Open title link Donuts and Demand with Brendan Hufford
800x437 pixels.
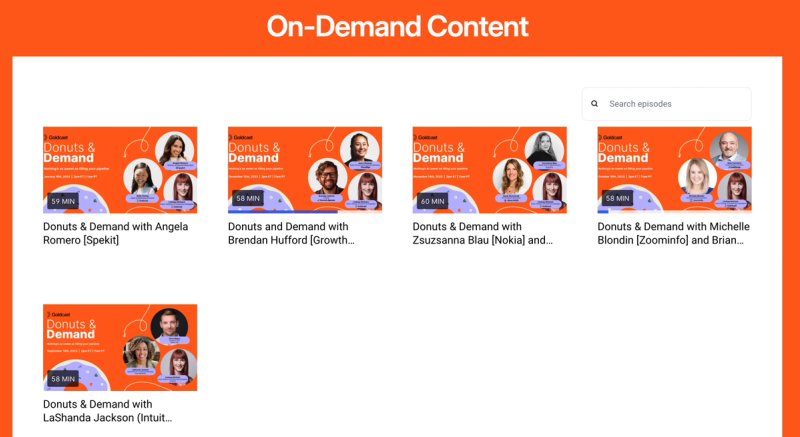pos(291,233)
